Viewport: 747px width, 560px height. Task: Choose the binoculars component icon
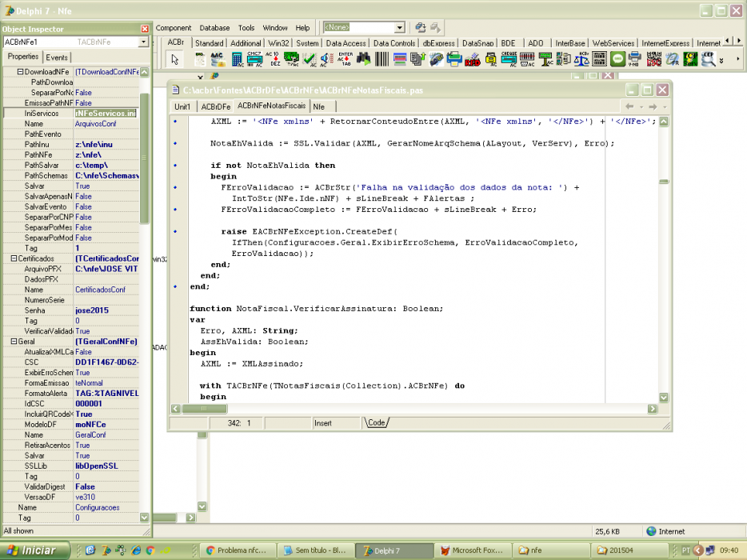click(x=364, y=59)
